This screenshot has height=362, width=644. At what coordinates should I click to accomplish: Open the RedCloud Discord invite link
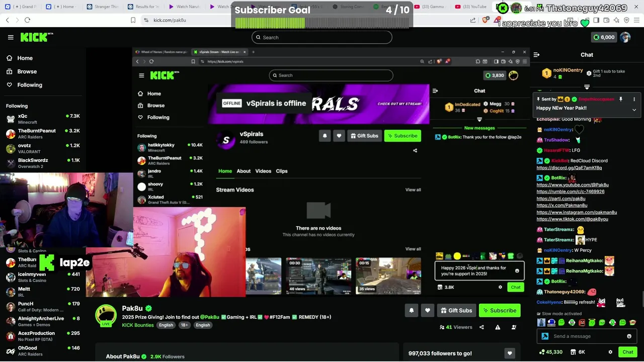click(x=569, y=168)
